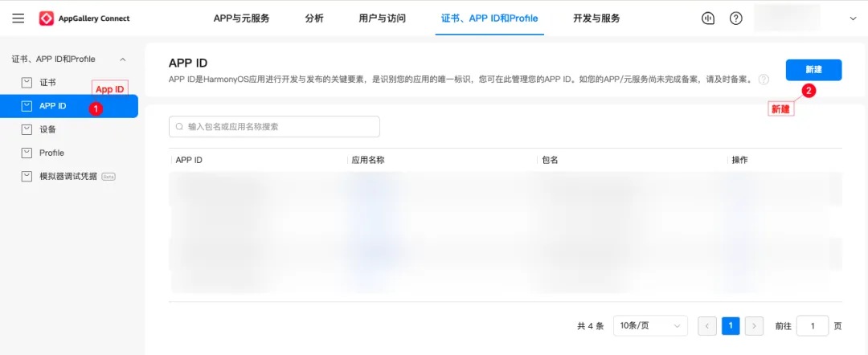868x355 pixels.
Task: Switch to APP与元服务 tab
Action: 241,18
